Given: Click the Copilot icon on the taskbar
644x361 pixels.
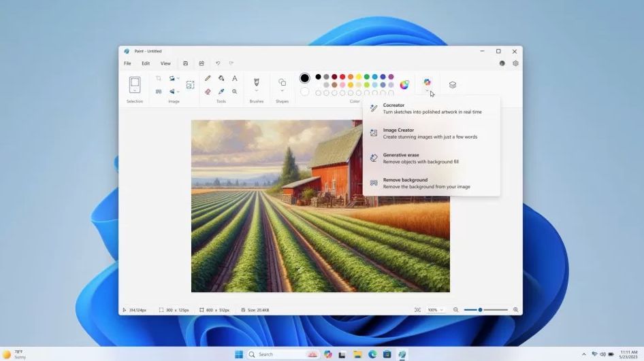Looking at the screenshot, I should point(327,354).
